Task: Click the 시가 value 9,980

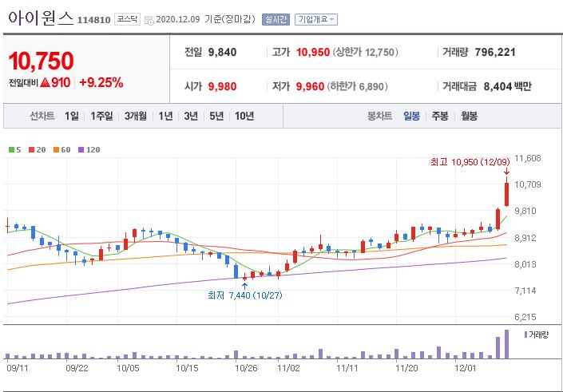Action: click(x=222, y=86)
